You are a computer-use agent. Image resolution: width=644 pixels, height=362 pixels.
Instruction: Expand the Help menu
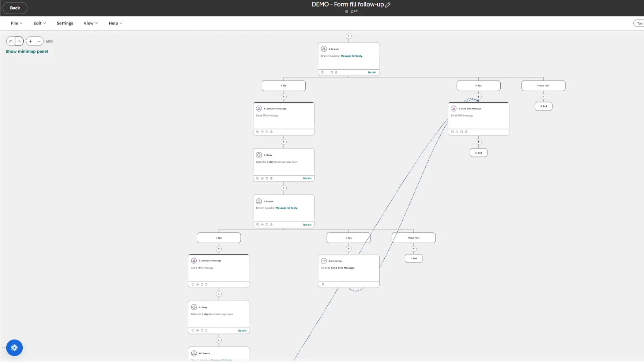115,23
